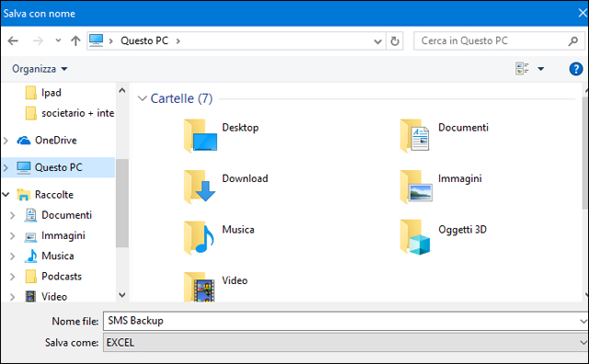This screenshot has height=364, width=589.
Task: Expand Immagini under Raccolte
Action: pos(12,235)
